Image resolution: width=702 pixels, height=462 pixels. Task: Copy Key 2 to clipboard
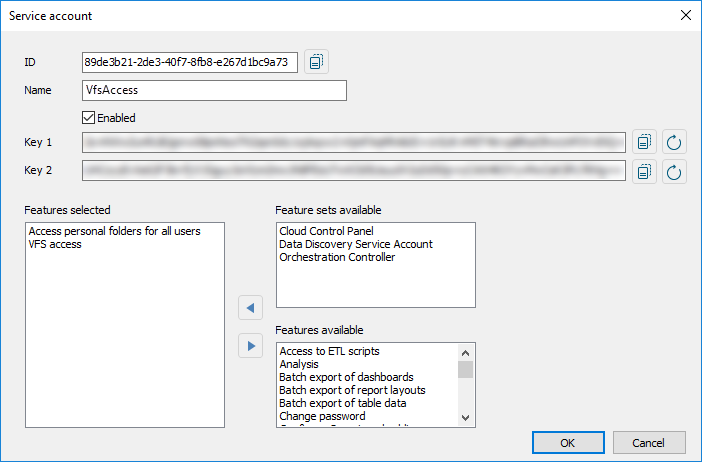pyautogui.click(x=644, y=171)
